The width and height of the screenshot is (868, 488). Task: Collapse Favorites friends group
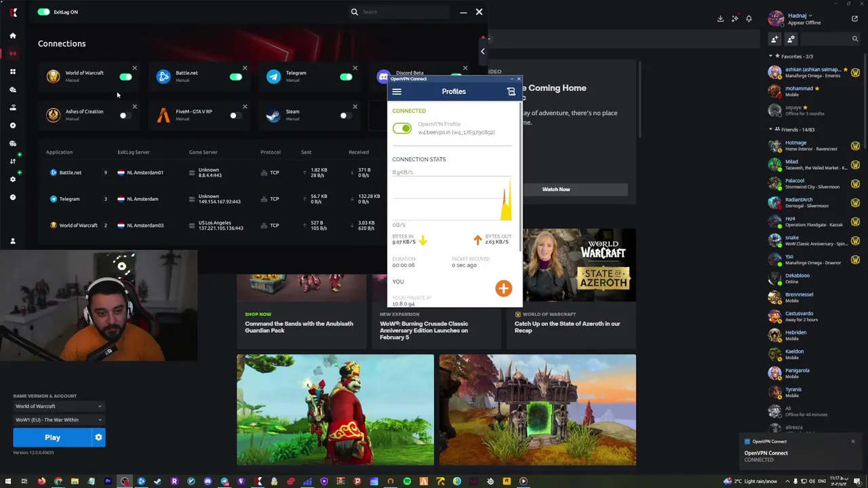[x=770, y=56]
